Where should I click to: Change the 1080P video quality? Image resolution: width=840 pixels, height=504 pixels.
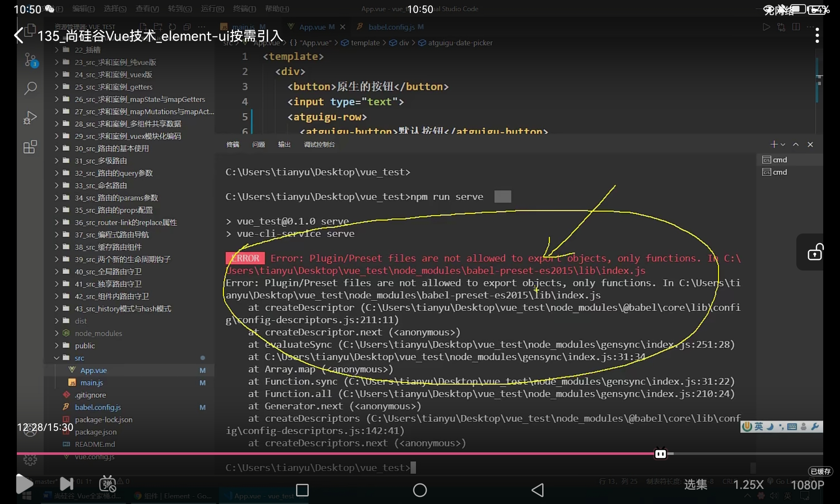(x=807, y=485)
